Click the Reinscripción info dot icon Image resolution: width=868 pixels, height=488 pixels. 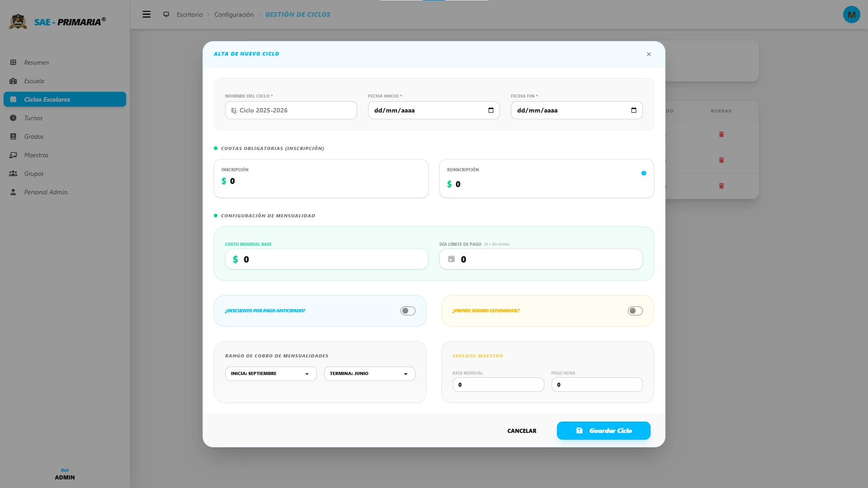(644, 173)
